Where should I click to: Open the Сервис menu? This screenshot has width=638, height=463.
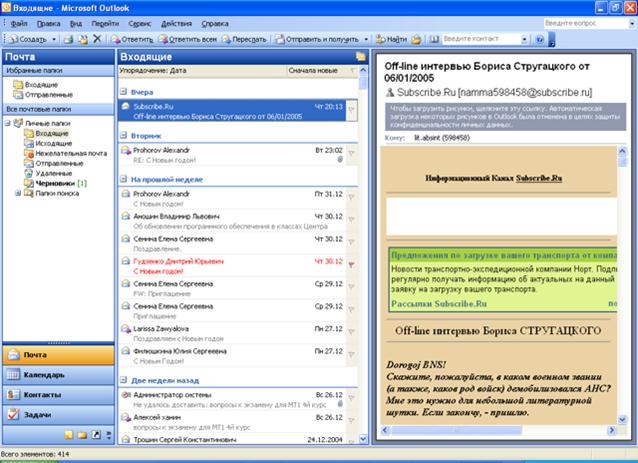tap(140, 24)
